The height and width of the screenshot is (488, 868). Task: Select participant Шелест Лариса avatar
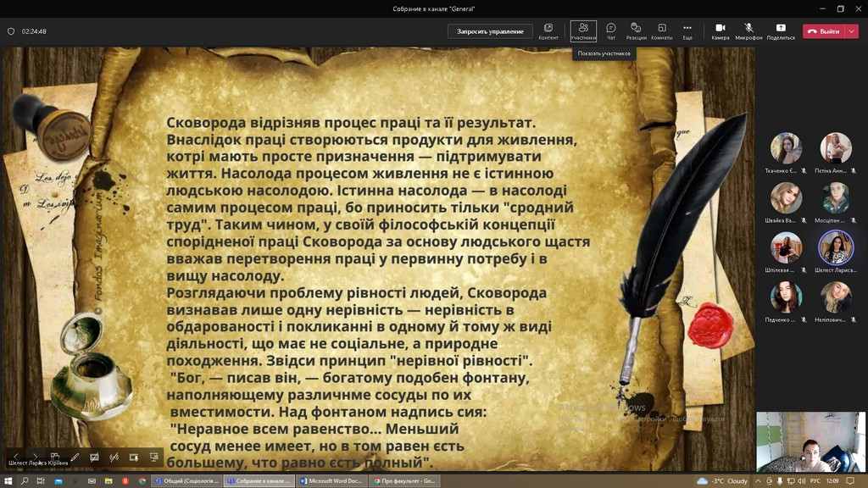(x=835, y=247)
